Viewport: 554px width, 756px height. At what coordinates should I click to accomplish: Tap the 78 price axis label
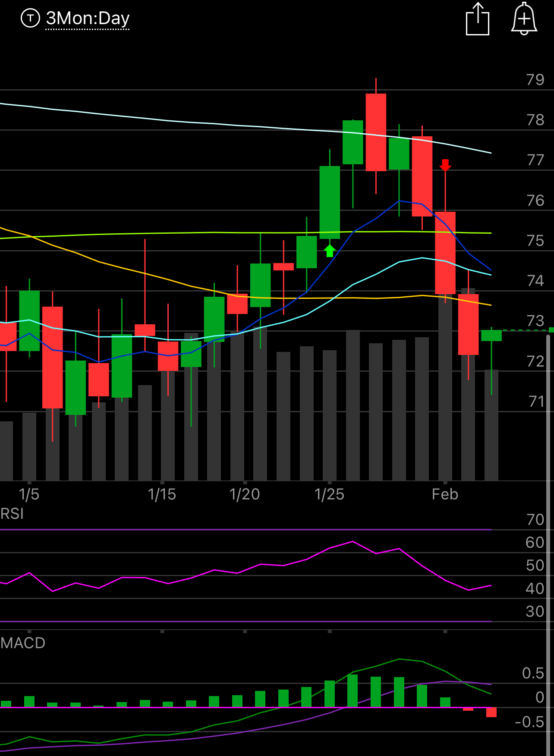(535, 120)
